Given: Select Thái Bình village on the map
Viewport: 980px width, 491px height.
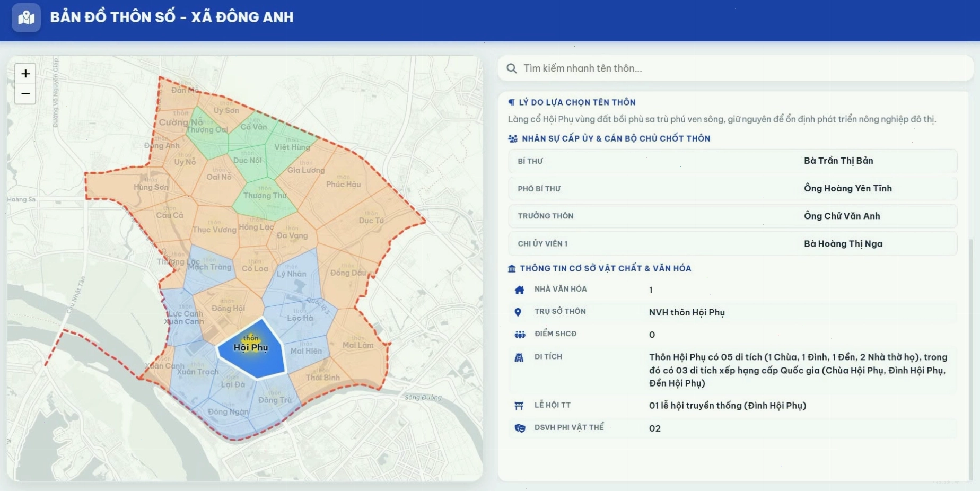Looking at the screenshot, I should click(x=322, y=378).
